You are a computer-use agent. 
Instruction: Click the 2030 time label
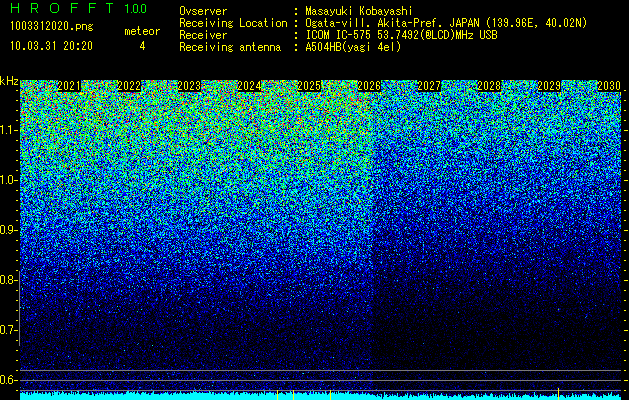coord(609,86)
